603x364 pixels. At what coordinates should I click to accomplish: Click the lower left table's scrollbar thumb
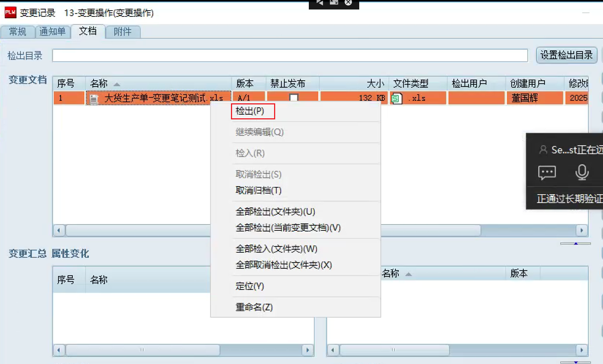pyautogui.click(x=143, y=350)
